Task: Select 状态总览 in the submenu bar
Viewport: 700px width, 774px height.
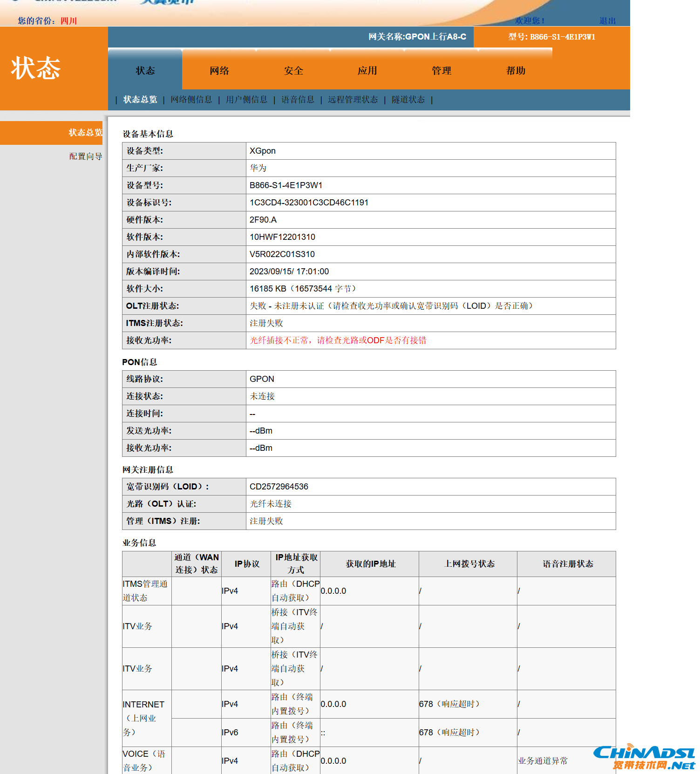Action: pos(140,100)
